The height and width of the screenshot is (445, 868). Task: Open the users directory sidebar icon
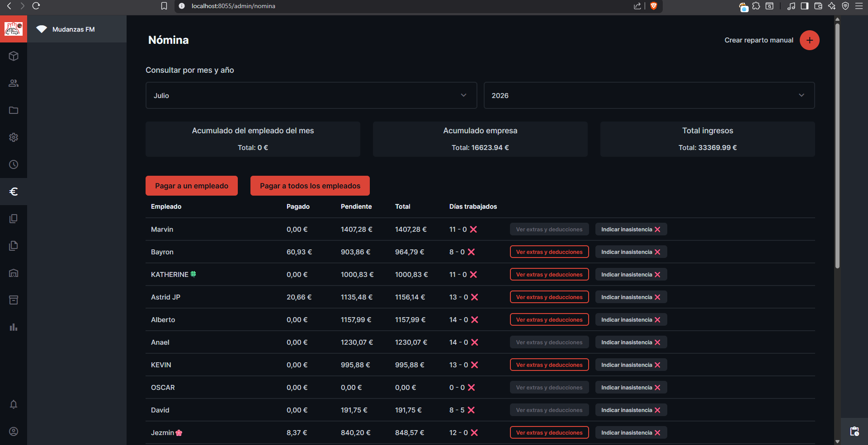click(x=14, y=83)
